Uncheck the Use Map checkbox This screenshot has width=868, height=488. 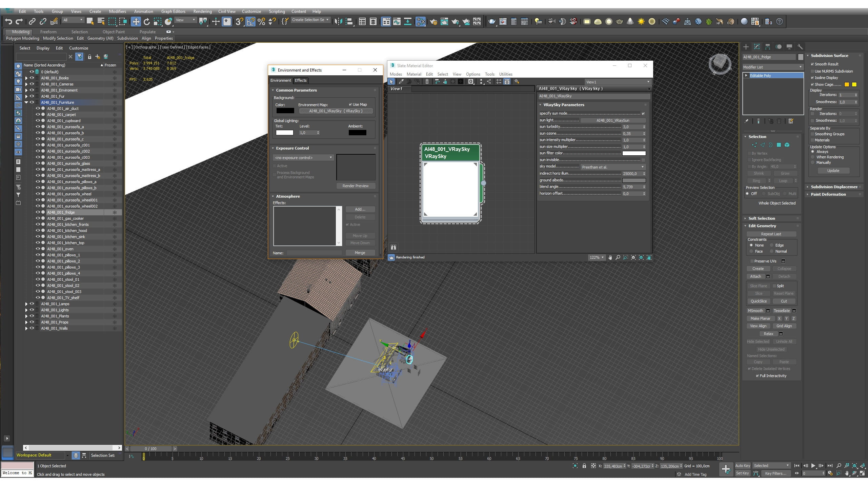tap(350, 104)
